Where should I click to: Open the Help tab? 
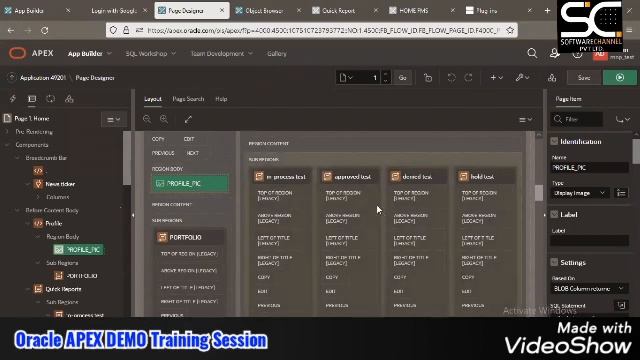click(x=221, y=99)
